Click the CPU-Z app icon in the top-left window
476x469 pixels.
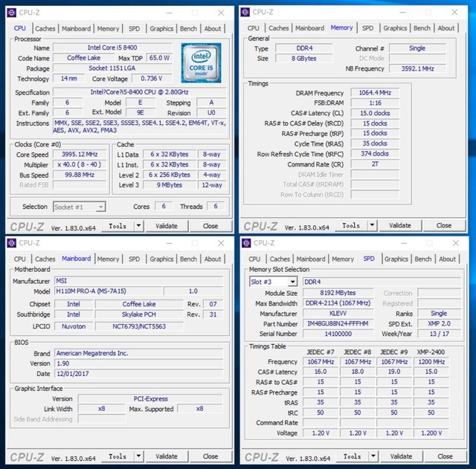click(12, 13)
